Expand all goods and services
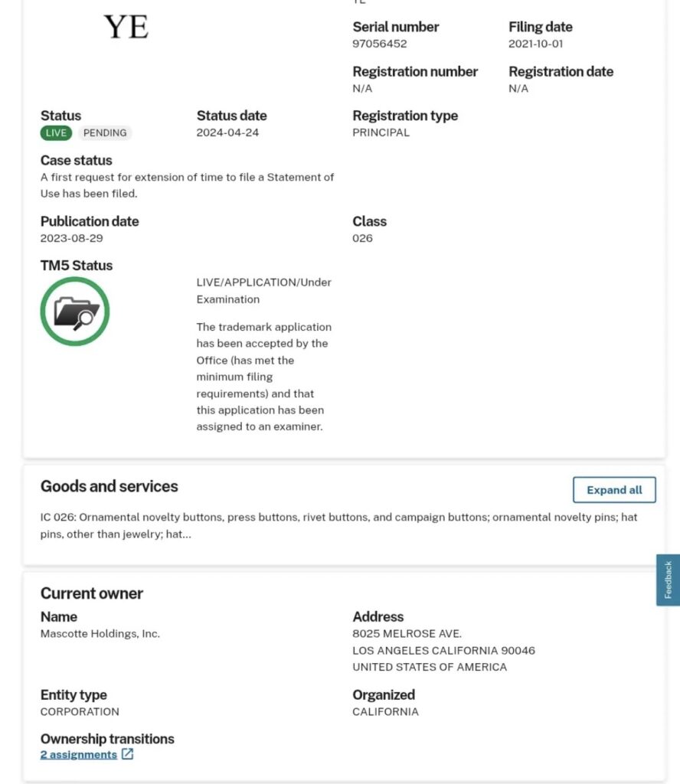 pos(614,490)
